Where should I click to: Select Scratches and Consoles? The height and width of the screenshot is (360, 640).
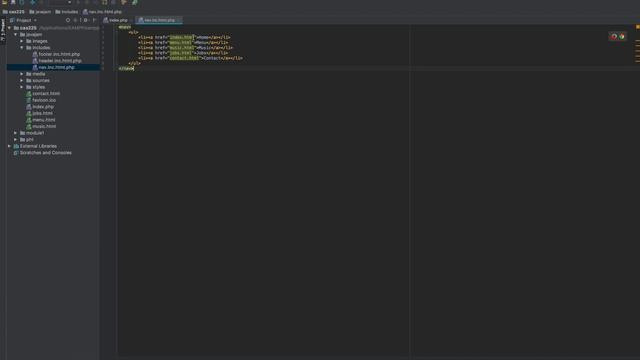coord(42,153)
